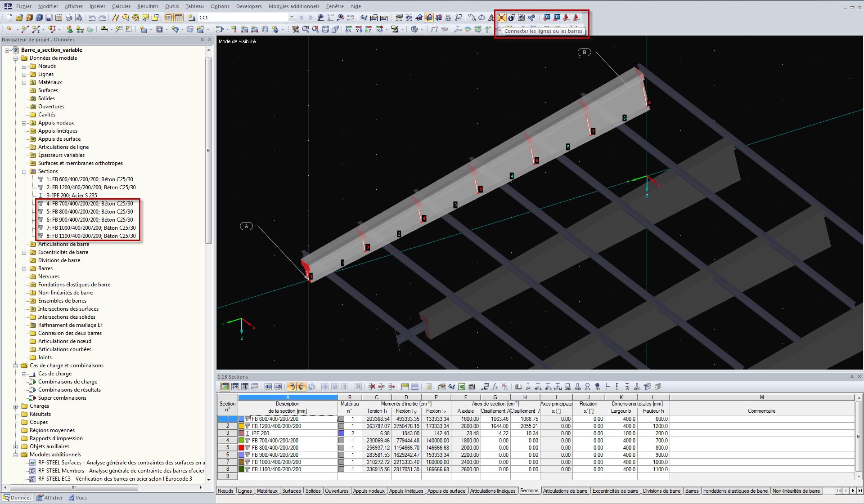Image resolution: width=864 pixels, height=504 pixels.
Task: Toggle the project navigator panel display button
Action: 168,18
